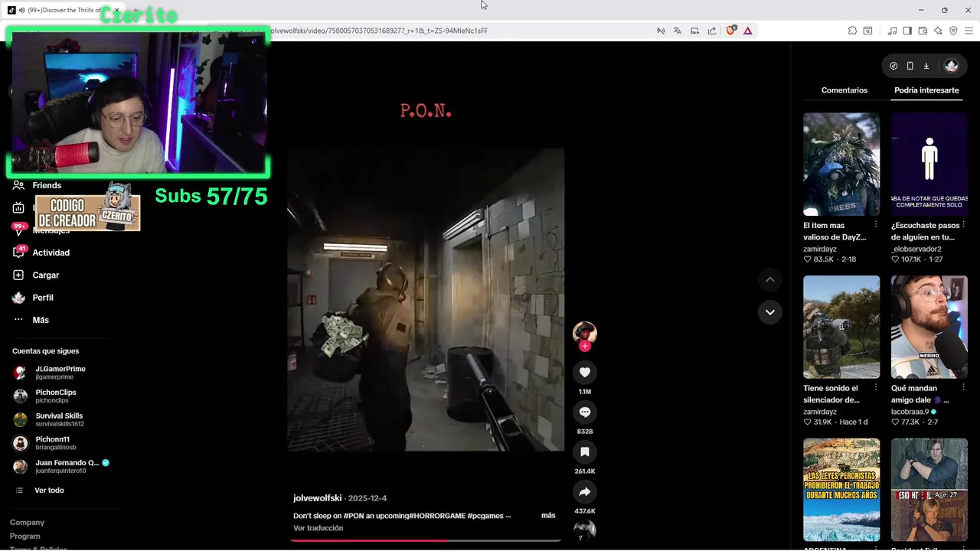Image resolution: width=980 pixels, height=551 pixels.
Task: Open the jolvewolfski username link
Action: click(317, 498)
